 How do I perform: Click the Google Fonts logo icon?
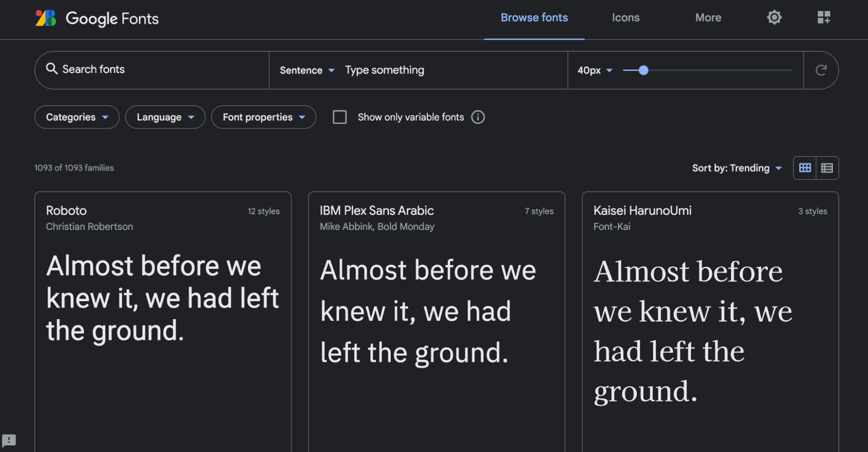pyautogui.click(x=46, y=18)
